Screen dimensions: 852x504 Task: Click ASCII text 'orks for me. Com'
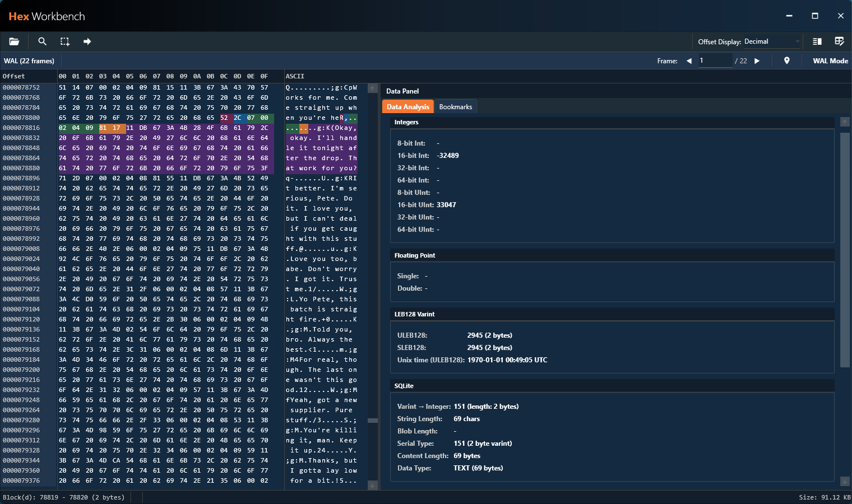pyautogui.click(x=321, y=97)
